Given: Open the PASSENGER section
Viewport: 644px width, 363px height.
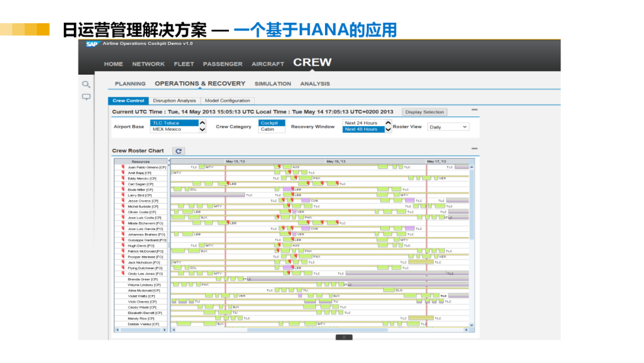Looking at the screenshot, I should point(222,64).
